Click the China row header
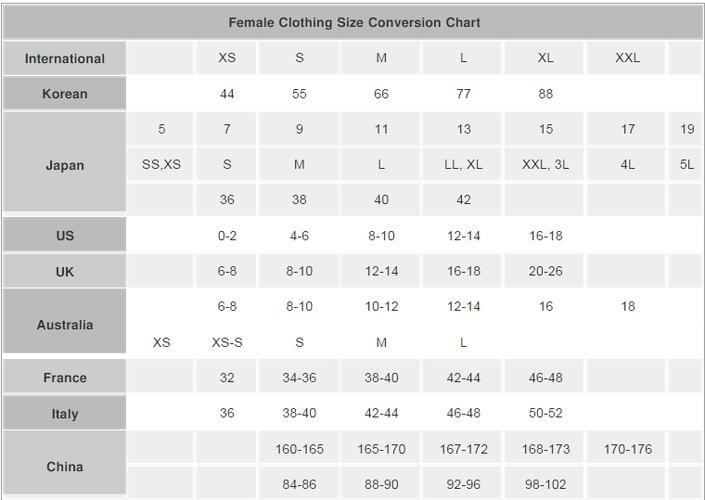The height and width of the screenshot is (500, 705). click(x=65, y=466)
